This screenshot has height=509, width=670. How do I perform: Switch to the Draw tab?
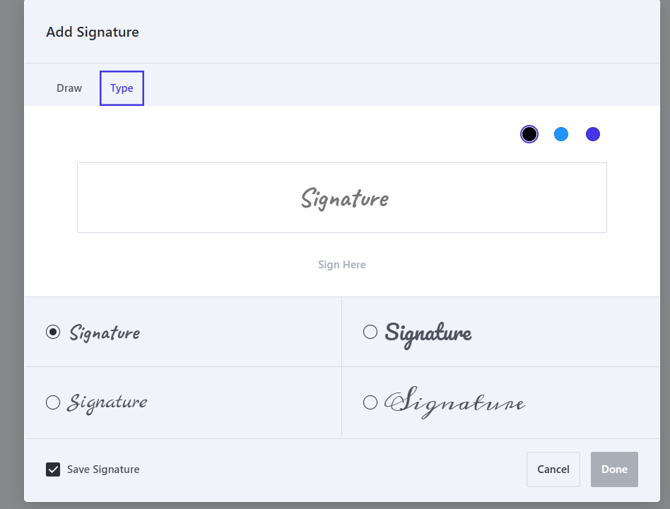pyautogui.click(x=69, y=88)
